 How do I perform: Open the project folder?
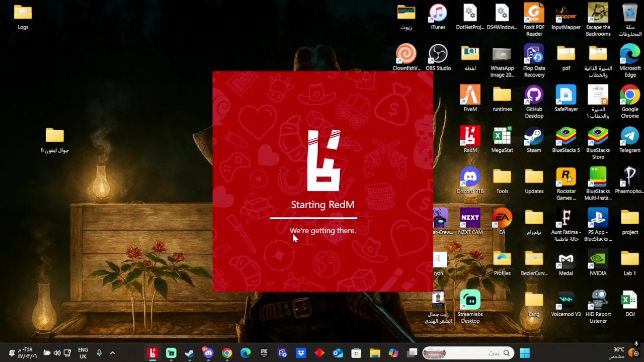coord(630,222)
